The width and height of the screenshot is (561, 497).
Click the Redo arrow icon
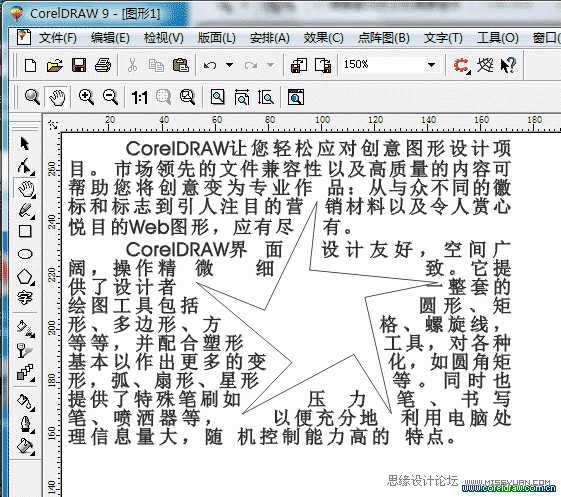(251, 65)
